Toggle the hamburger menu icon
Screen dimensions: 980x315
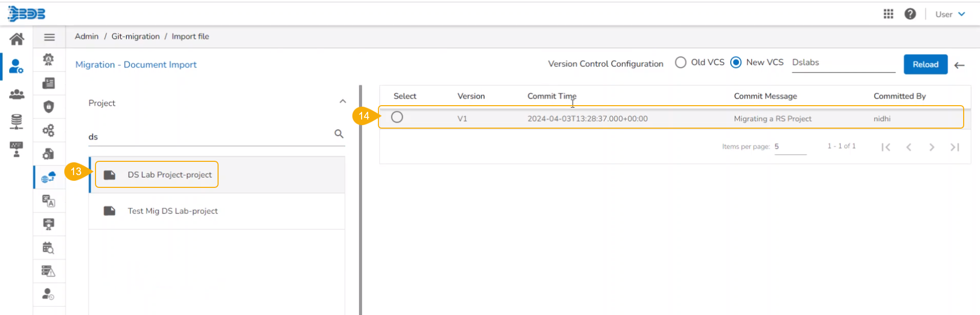pyautogui.click(x=50, y=37)
